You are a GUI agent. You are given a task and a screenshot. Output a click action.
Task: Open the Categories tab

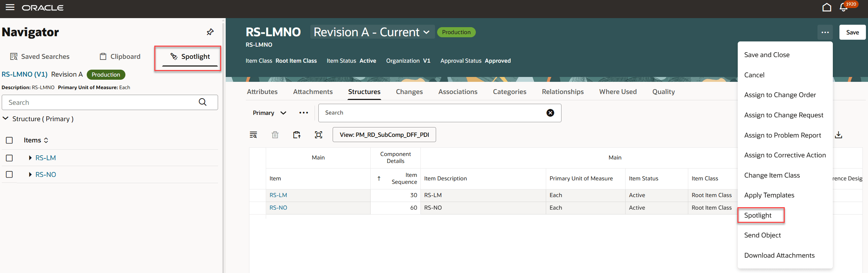(x=510, y=92)
